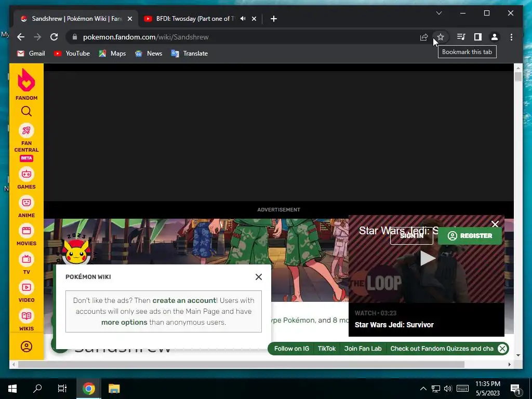Open the Star Wars Jedi: Survivor title
Image resolution: width=532 pixels, height=399 pixels.
tap(394, 325)
